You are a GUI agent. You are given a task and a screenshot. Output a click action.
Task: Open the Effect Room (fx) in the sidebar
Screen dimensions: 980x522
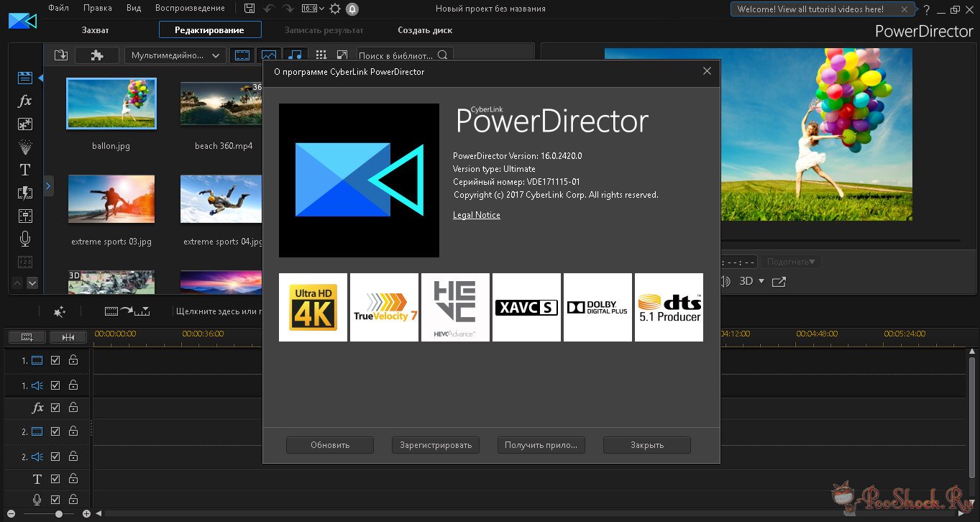pyautogui.click(x=25, y=101)
